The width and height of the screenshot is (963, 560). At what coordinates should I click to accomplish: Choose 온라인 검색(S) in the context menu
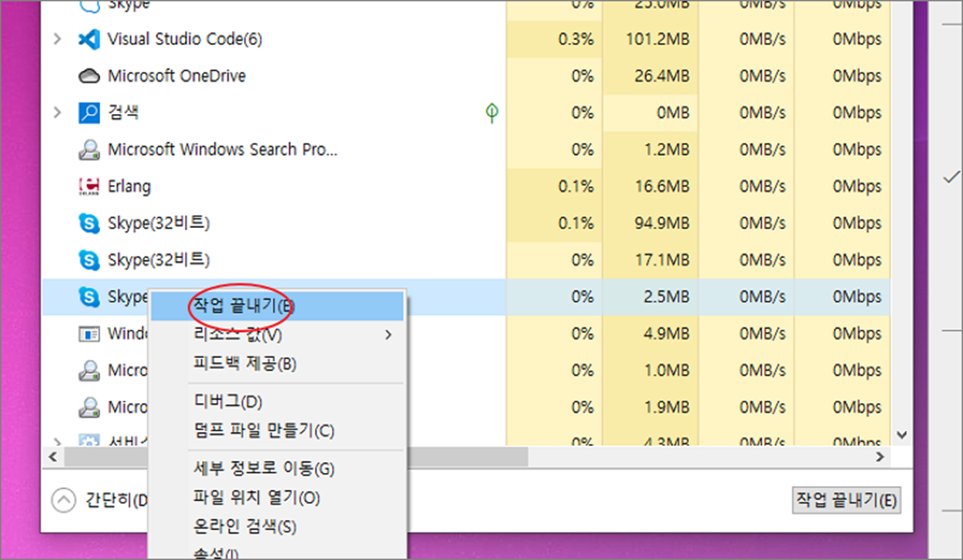click(276, 527)
